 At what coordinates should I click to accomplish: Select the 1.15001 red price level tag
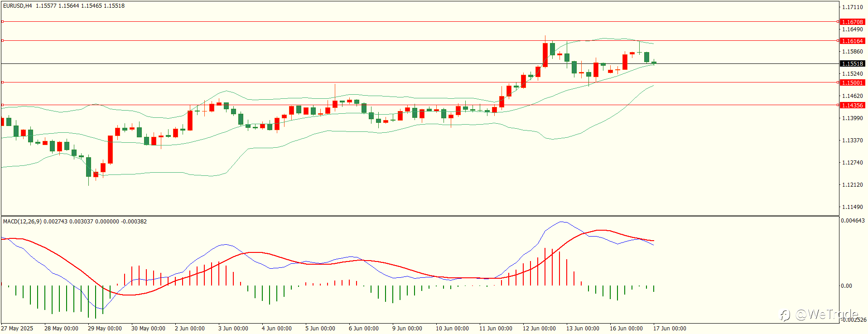point(852,82)
